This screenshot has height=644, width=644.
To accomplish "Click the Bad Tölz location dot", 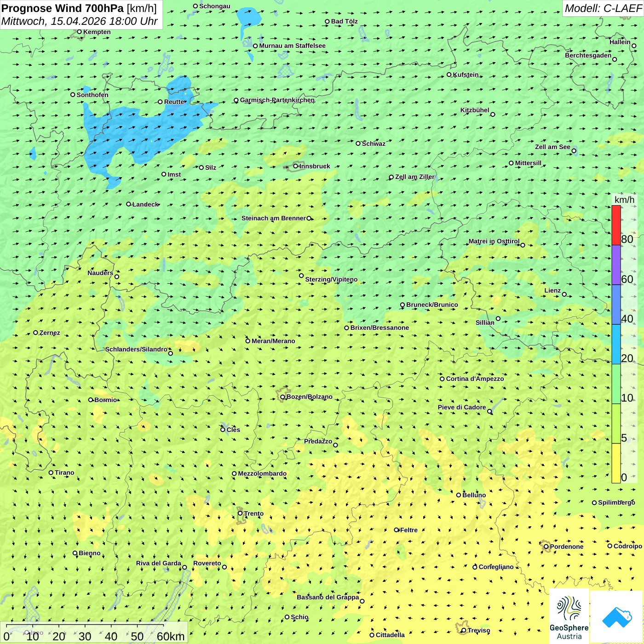I will click(x=328, y=22).
